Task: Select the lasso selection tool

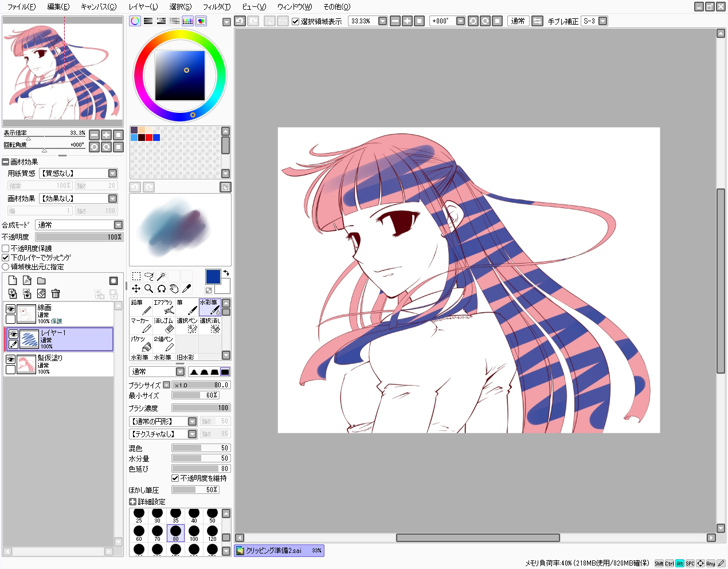Action: (x=149, y=276)
